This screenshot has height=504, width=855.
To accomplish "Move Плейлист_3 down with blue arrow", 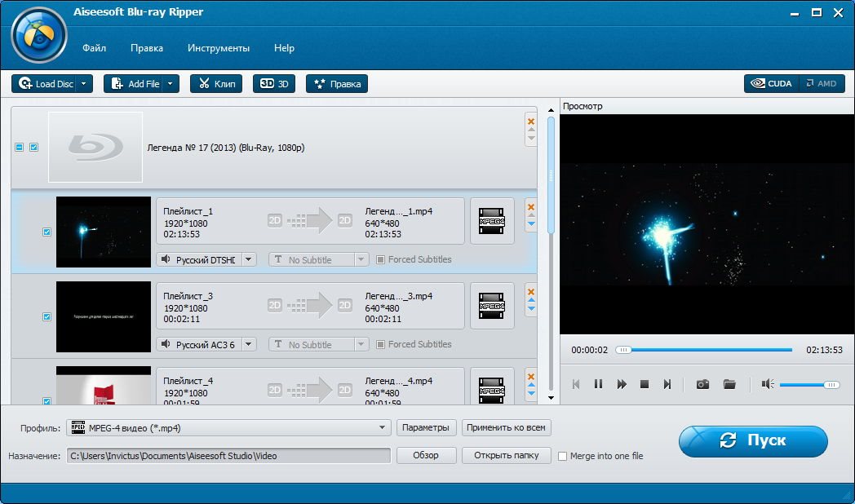I will click(x=531, y=309).
